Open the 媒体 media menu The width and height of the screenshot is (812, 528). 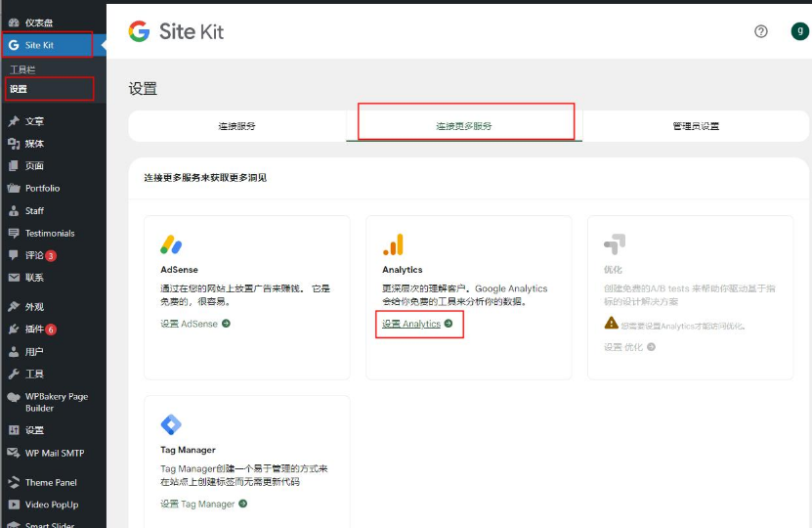pos(34,144)
